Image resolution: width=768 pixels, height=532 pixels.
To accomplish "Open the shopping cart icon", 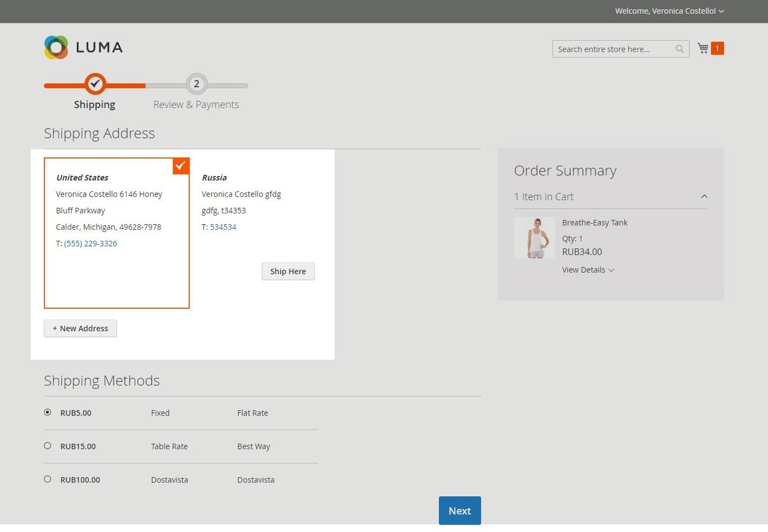I will pyautogui.click(x=703, y=48).
